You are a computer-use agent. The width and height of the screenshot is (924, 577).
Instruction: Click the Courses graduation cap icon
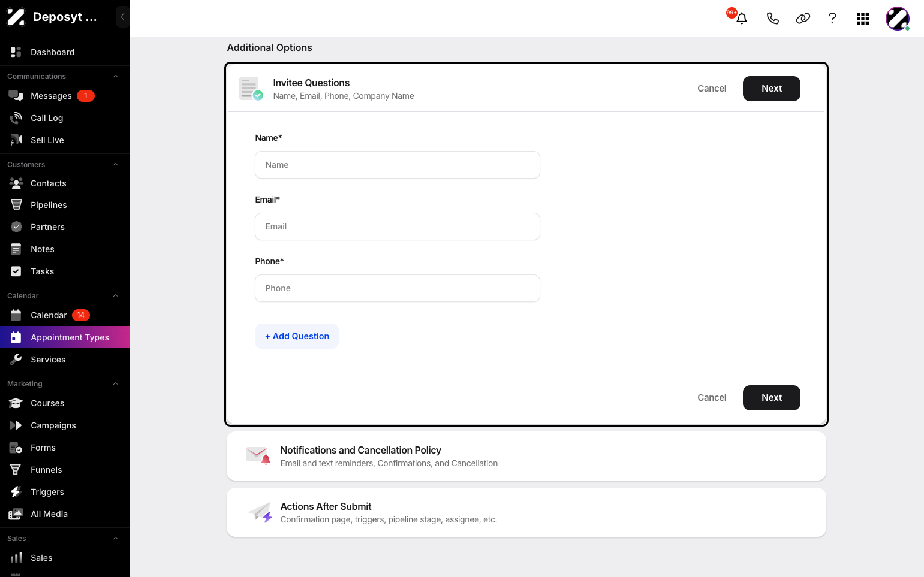pyautogui.click(x=16, y=403)
